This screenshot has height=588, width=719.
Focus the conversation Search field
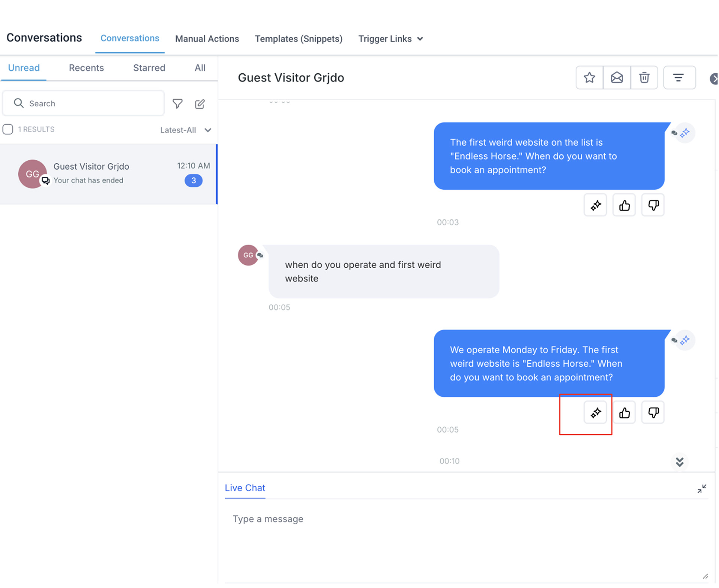(83, 103)
